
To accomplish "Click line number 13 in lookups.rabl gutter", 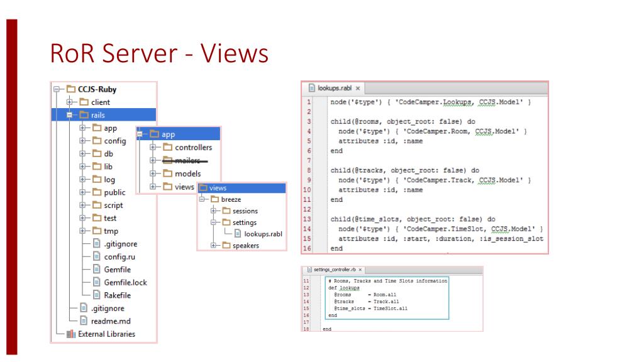I will point(307,219).
